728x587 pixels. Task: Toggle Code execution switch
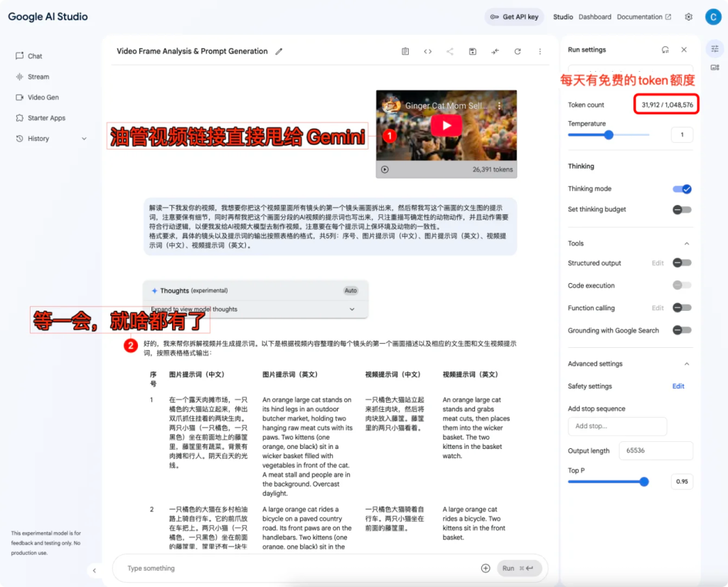[682, 285]
